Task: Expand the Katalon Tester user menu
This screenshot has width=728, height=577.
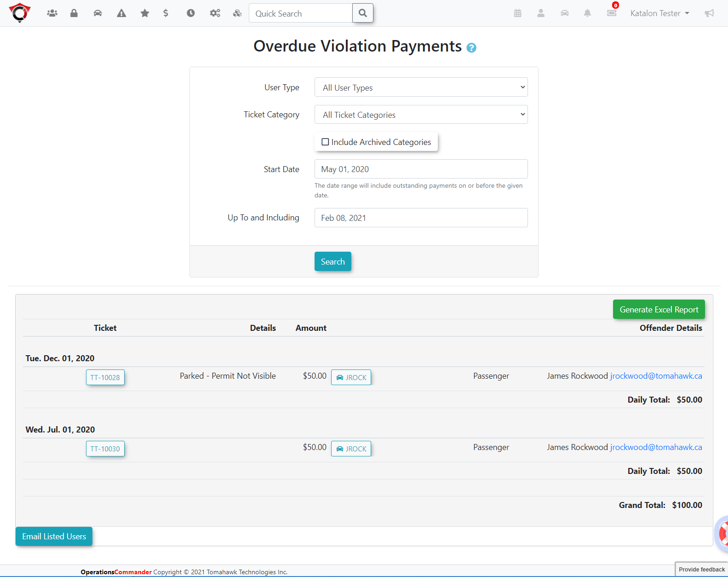Action: coord(659,13)
